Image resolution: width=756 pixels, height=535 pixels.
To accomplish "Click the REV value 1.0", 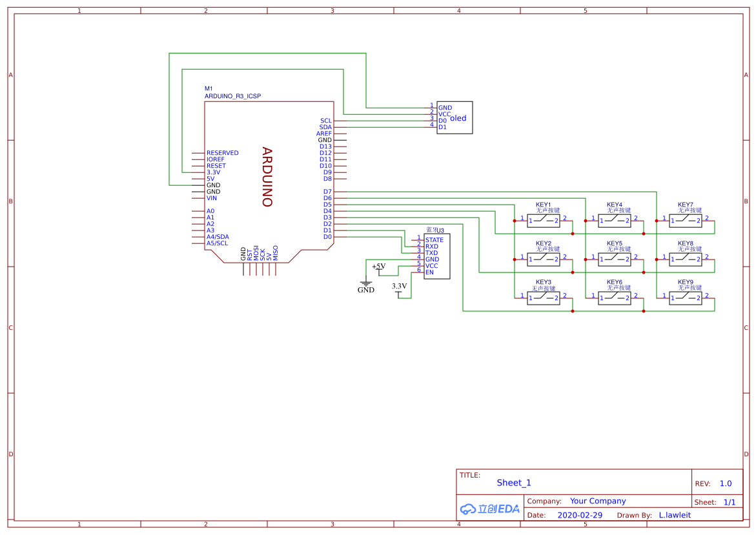I will tap(726, 483).
